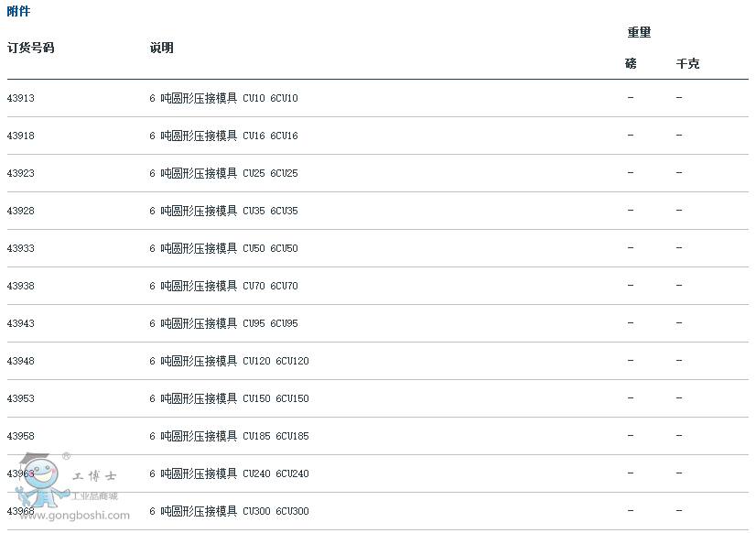This screenshot has height=533, width=756.
Task: Click the 订货号码 column header
Action: 30,48
